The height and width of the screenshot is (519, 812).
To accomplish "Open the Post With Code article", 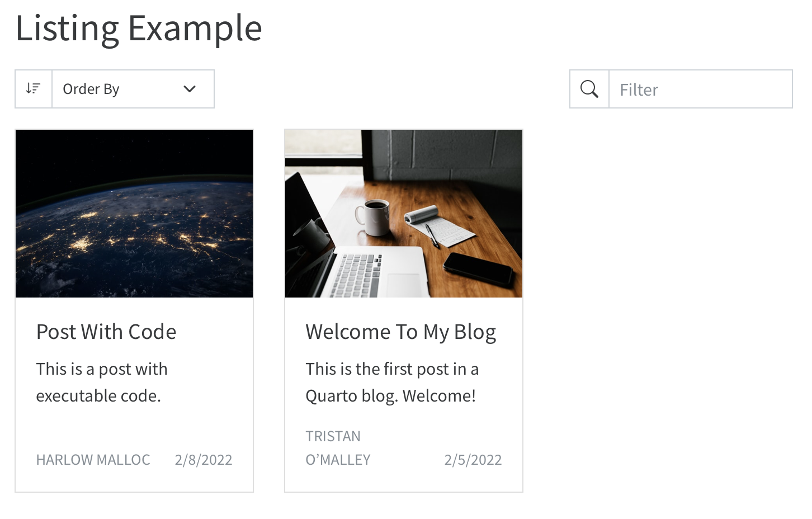I will (x=106, y=331).
